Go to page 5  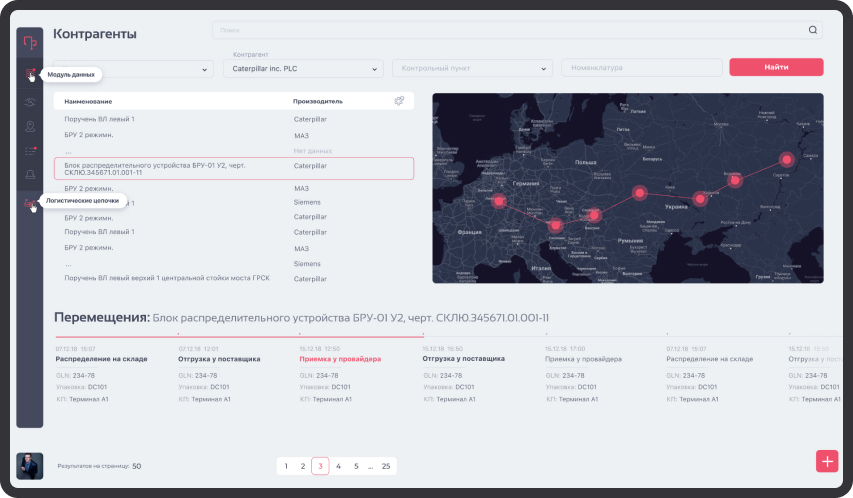[x=356, y=466]
